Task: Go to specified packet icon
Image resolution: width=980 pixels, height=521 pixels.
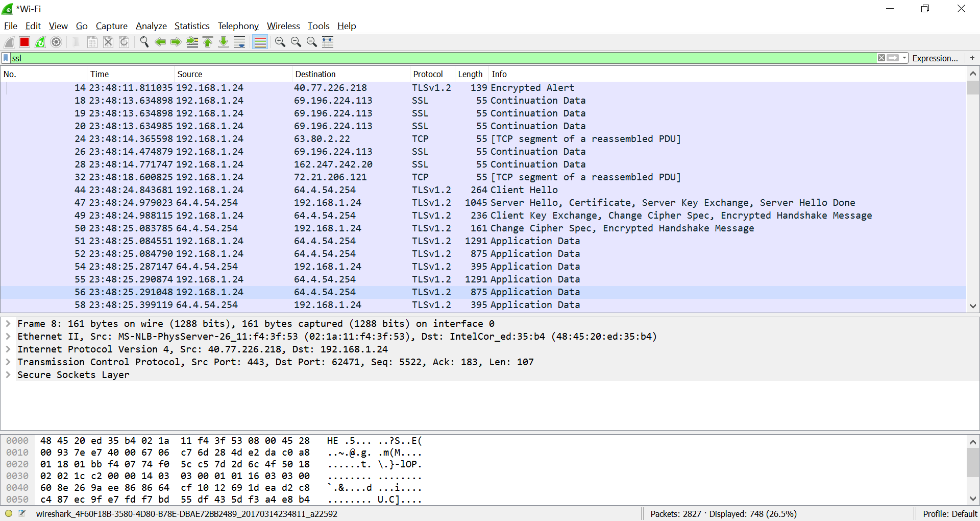Action: pyautogui.click(x=192, y=42)
